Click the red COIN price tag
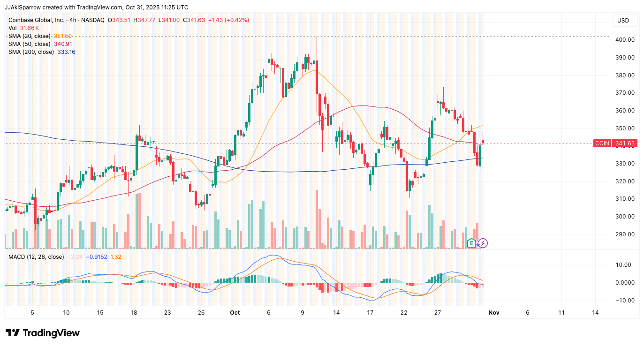The width and height of the screenshot is (644, 347). pyautogui.click(x=602, y=143)
